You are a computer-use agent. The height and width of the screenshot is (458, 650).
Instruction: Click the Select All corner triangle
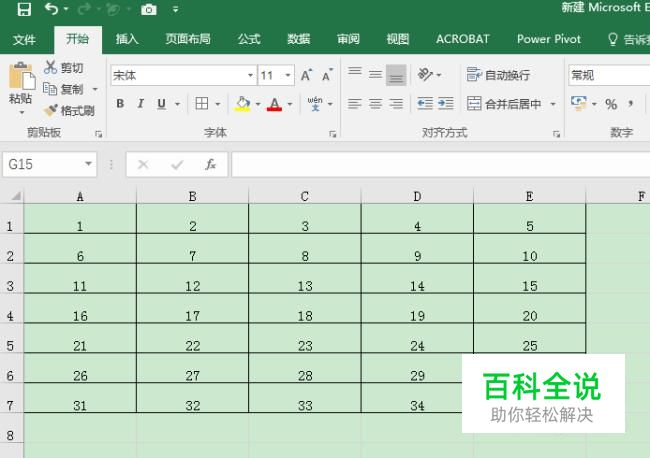coord(15,196)
